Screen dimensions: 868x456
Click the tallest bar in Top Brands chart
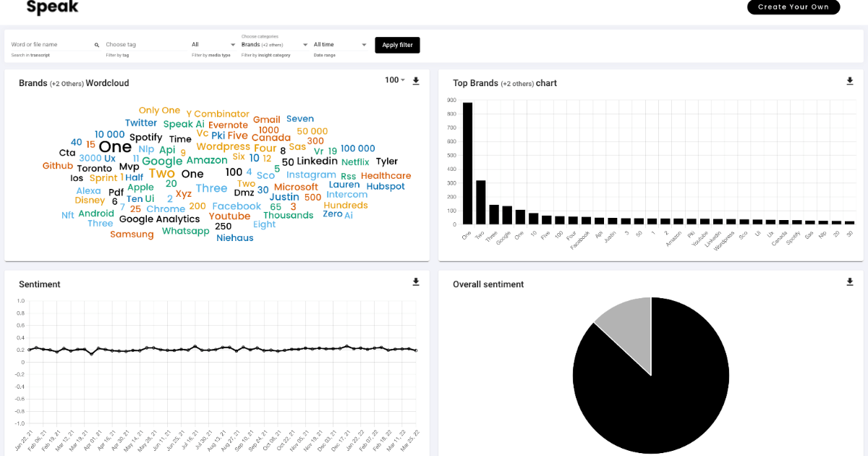click(x=467, y=163)
